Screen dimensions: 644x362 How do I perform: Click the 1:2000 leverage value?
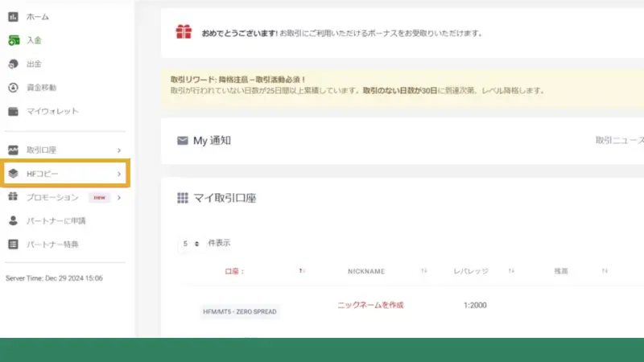pyautogui.click(x=475, y=306)
